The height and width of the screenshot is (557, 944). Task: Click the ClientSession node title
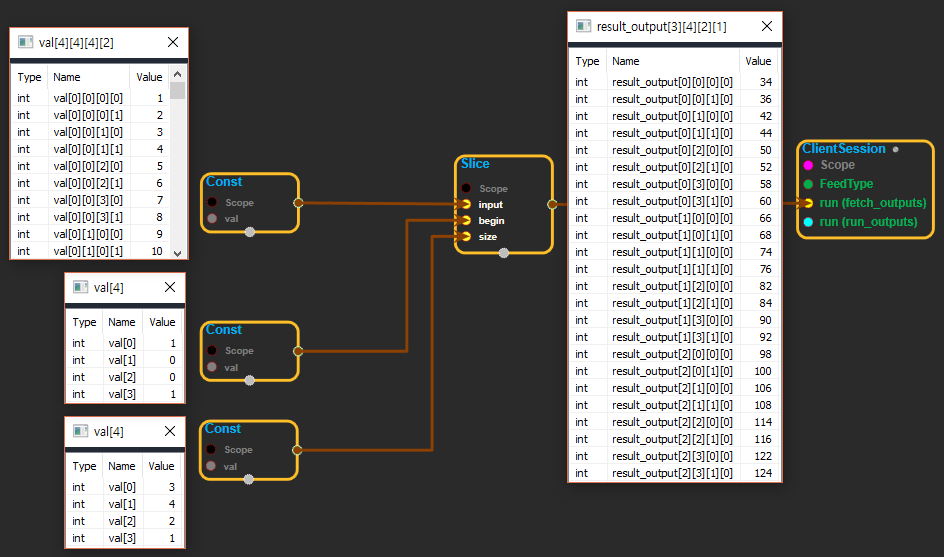(x=843, y=149)
